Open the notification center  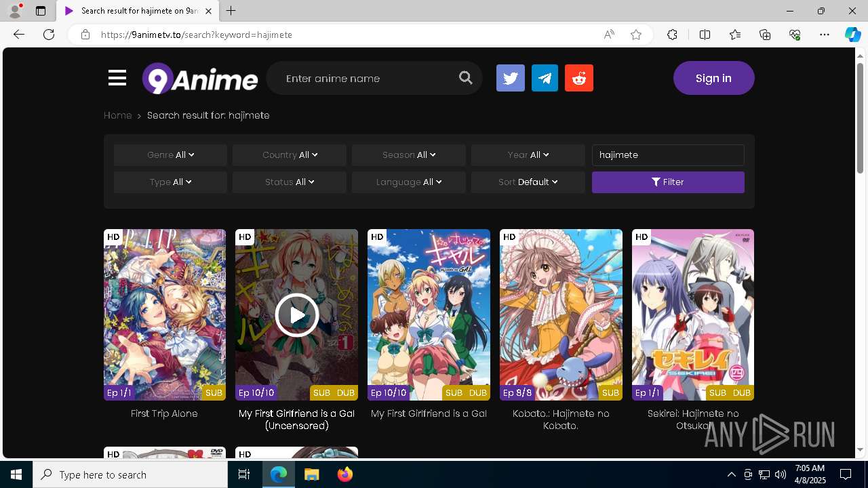coord(846,474)
